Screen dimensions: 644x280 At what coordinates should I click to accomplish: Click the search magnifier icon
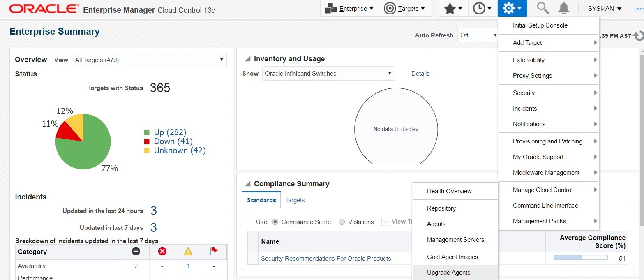pyautogui.click(x=543, y=8)
